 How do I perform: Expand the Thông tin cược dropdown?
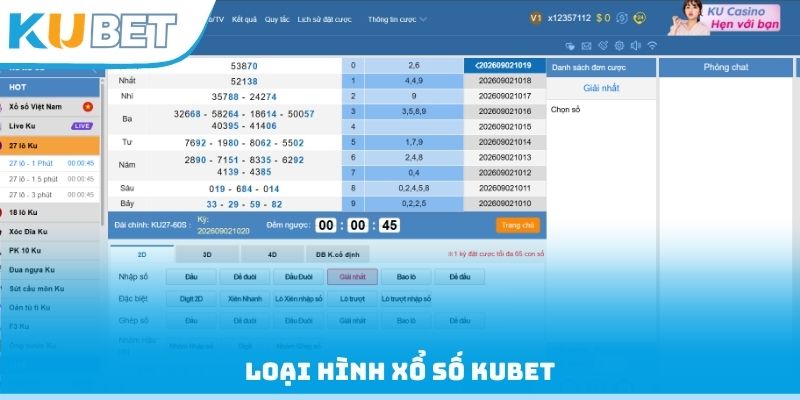397,19
